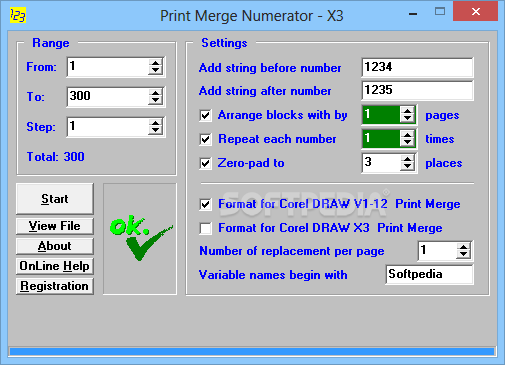Open OnLine Help
Image resolution: width=505 pixels, height=365 pixels.
(55, 266)
